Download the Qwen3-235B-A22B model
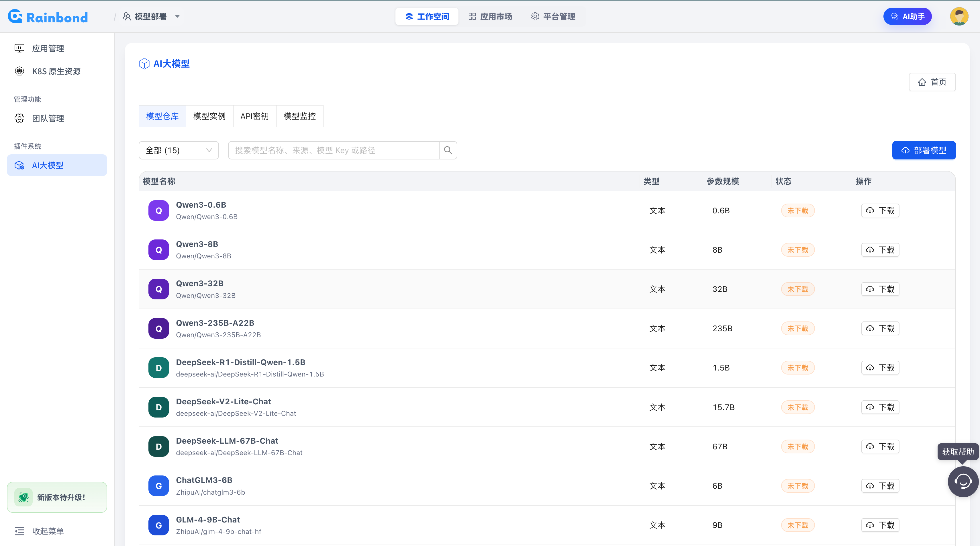This screenshot has width=980, height=546. click(880, 329)
